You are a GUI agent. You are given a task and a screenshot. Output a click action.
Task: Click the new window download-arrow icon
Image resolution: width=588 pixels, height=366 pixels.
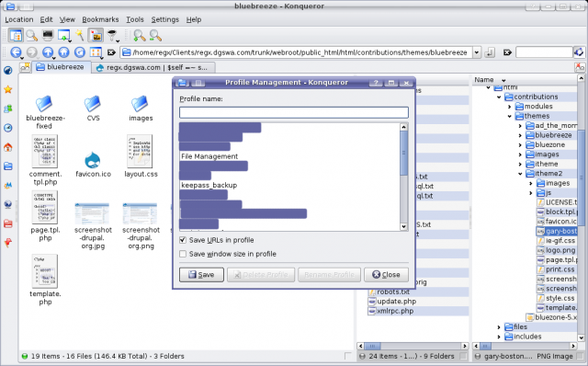pyautogui.click(x=64, y=36)
